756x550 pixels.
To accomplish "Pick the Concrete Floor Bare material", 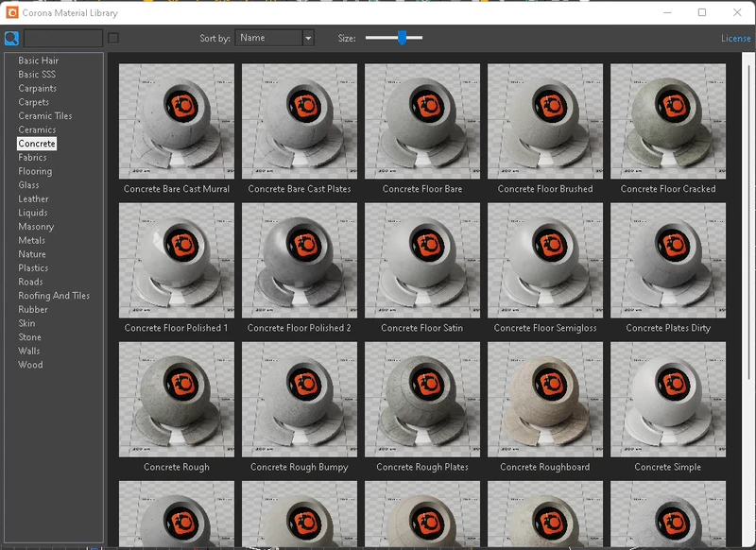I will (x=422, y=121).
